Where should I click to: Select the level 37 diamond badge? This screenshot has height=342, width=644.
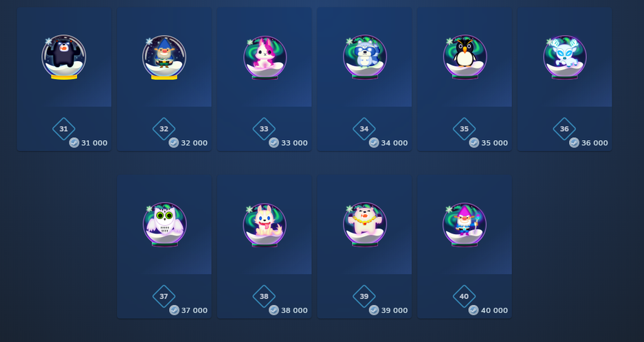(x=164, y=297)
